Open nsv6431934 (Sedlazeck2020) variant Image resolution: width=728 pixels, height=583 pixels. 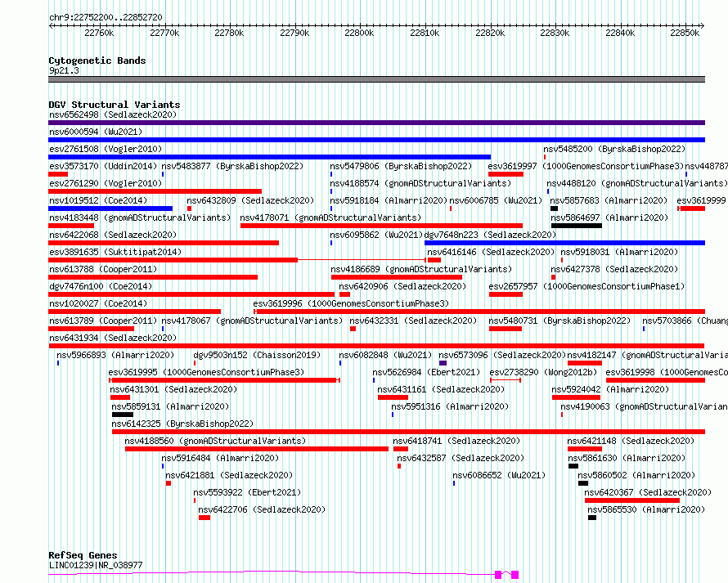tap(113, 338)
